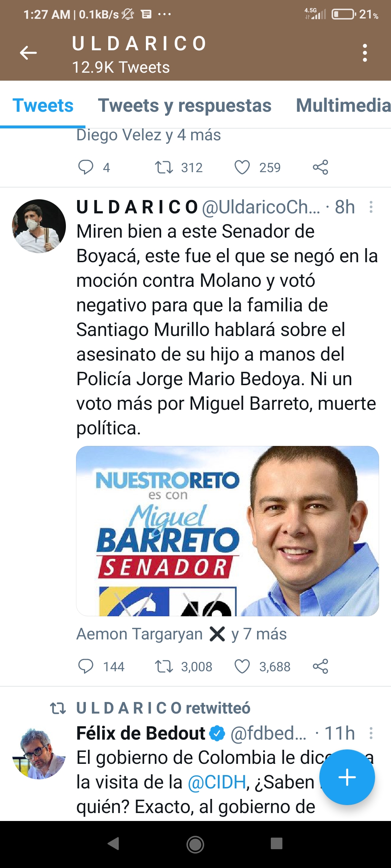The height and width of the screenshot is (868, 391).
Task: Open options menu on Félix de Bedout tweet
Action: pos(371,733)
